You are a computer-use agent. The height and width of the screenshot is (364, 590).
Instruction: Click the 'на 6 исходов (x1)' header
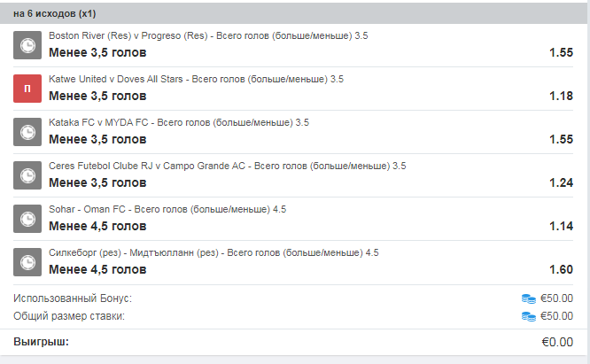[x=55, y=14]
